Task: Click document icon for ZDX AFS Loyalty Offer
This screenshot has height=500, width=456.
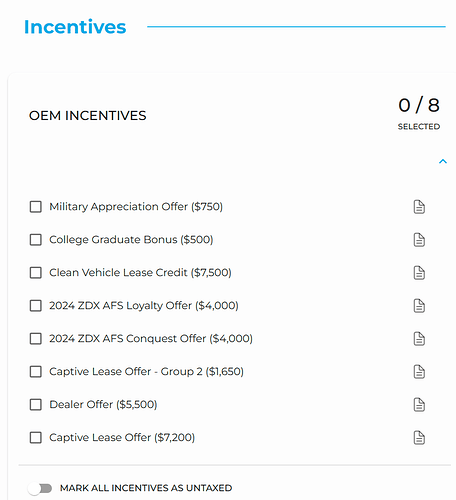Action: (419, 306)
